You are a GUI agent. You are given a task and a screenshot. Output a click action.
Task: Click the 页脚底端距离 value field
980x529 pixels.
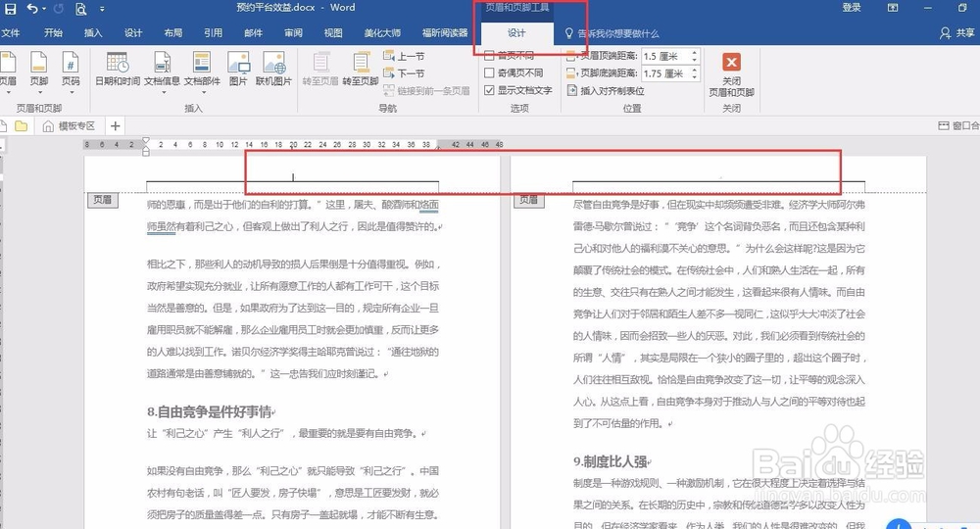coord(665,73)
